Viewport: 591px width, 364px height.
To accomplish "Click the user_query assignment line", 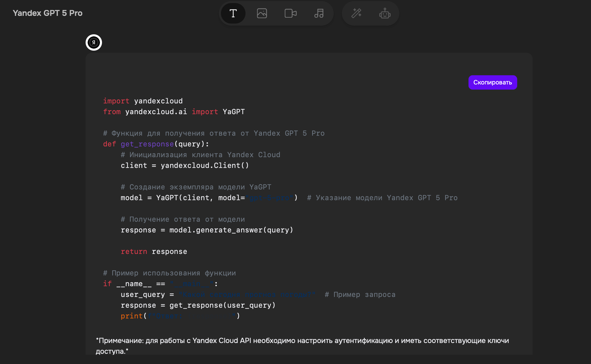I will pos(218,295).
